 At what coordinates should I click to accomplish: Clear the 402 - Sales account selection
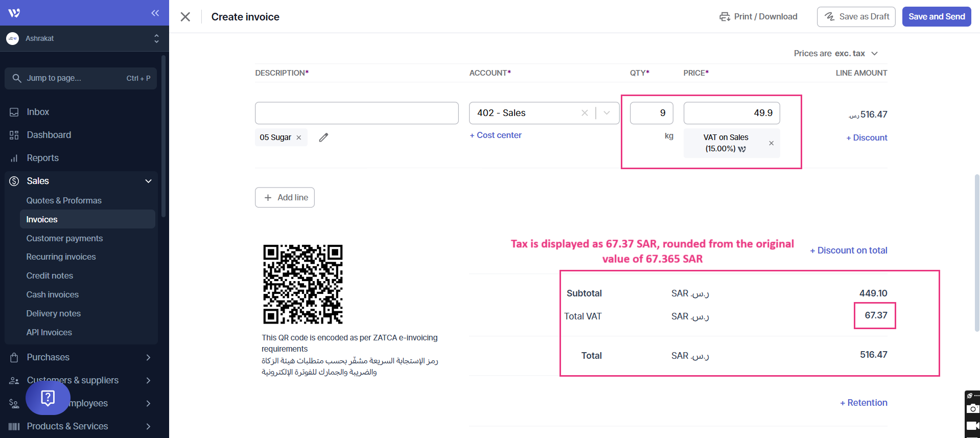tap(585, 113)
